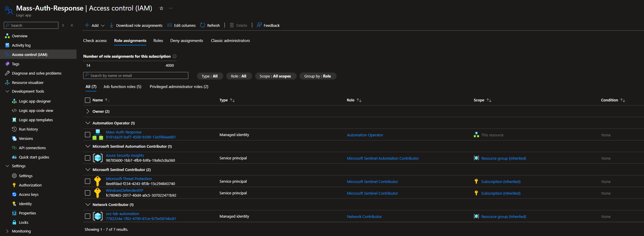Collapse the Network Contributor (1) group
This screenshot has height=236, width=644.
[x=88, y=205]
